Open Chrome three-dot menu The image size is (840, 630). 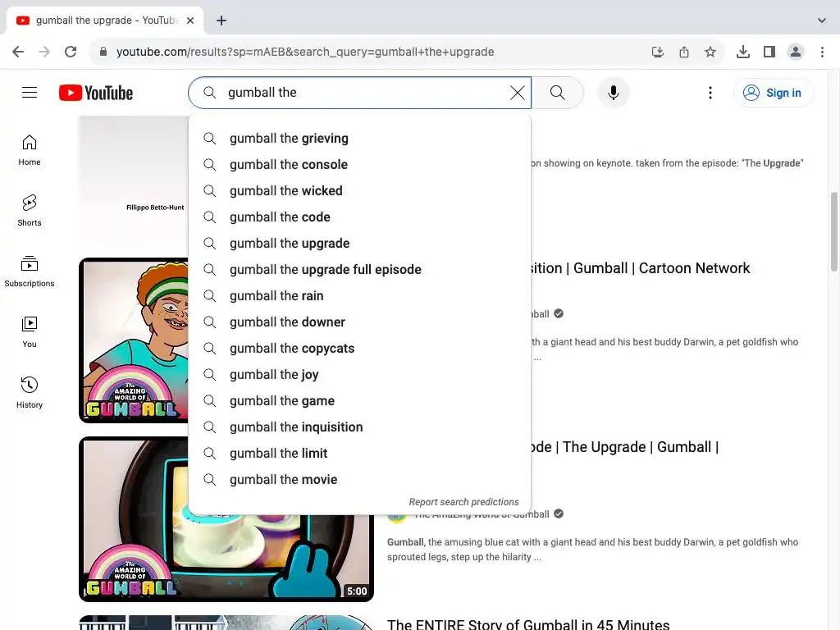pyautogui.click(x=822, y=52)
